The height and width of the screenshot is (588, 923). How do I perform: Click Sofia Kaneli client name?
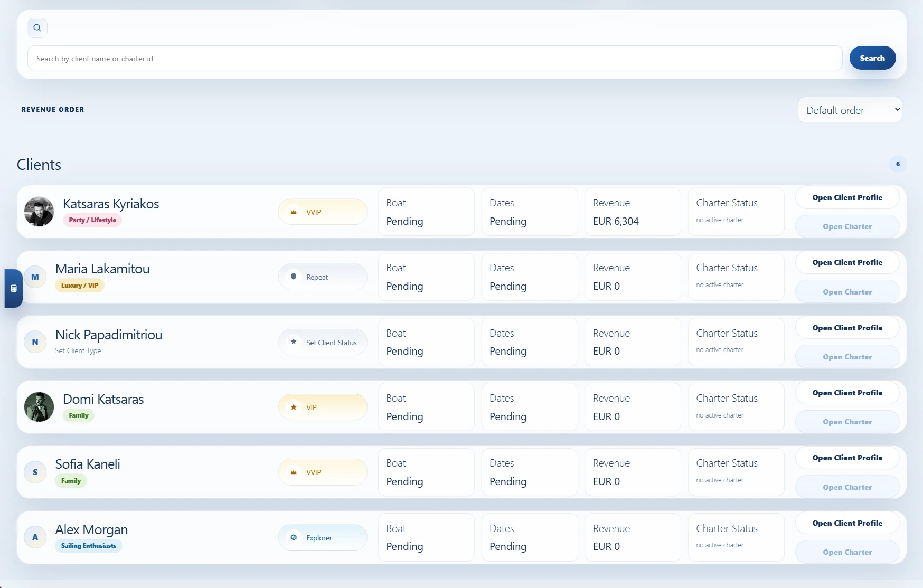[x=88, y=464]
